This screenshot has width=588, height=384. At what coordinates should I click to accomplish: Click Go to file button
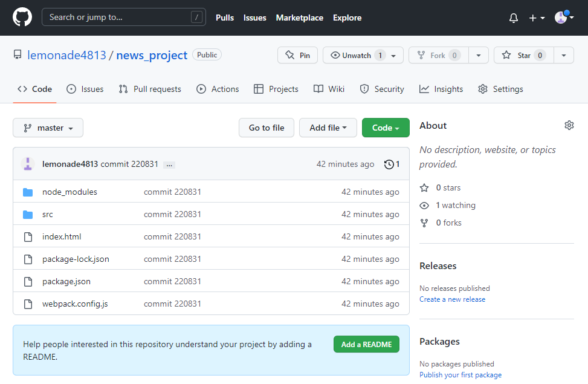click(x=267, y=128)
